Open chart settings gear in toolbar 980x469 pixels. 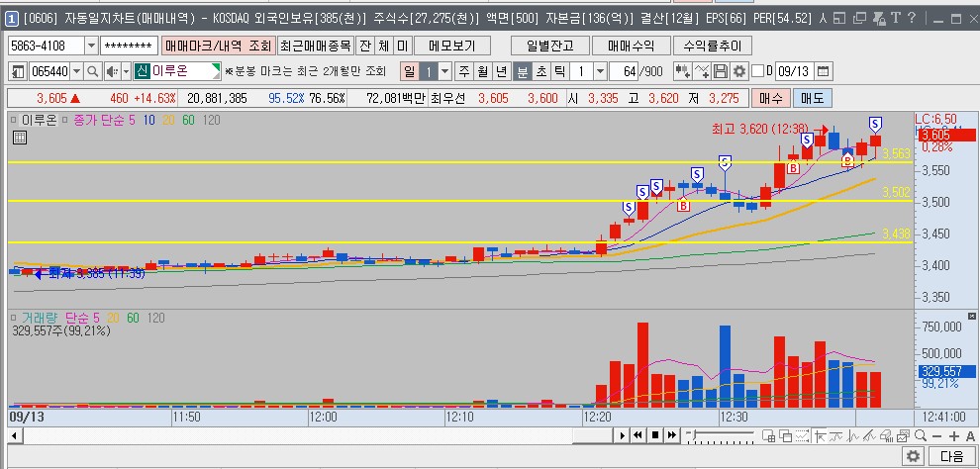pyautogui.click(x=739, y=72)
